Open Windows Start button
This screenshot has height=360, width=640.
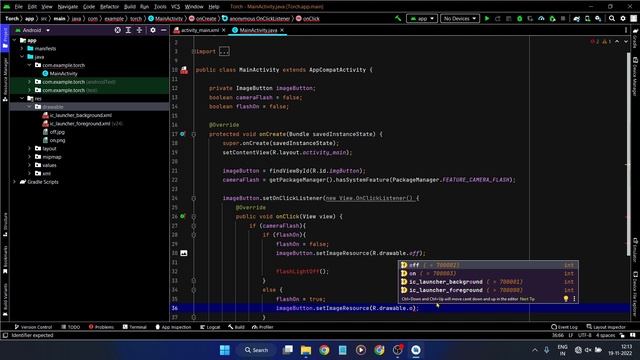(x=224, y=350)
